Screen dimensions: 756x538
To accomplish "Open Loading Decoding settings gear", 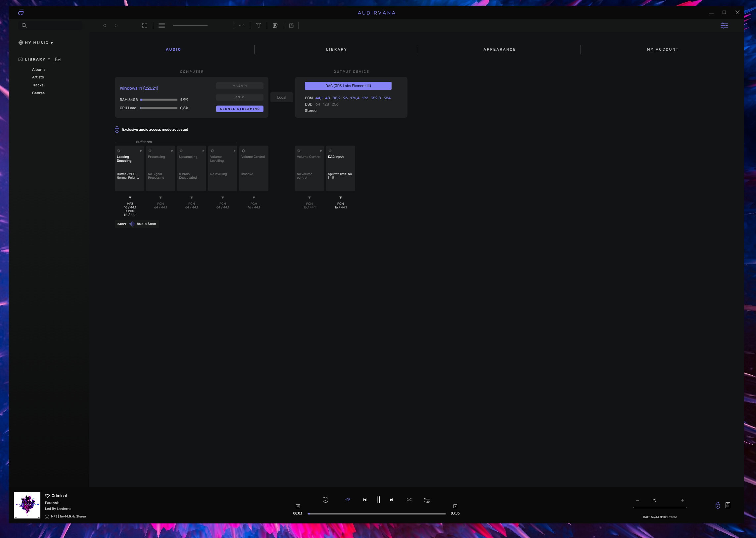I will [118, 151].
